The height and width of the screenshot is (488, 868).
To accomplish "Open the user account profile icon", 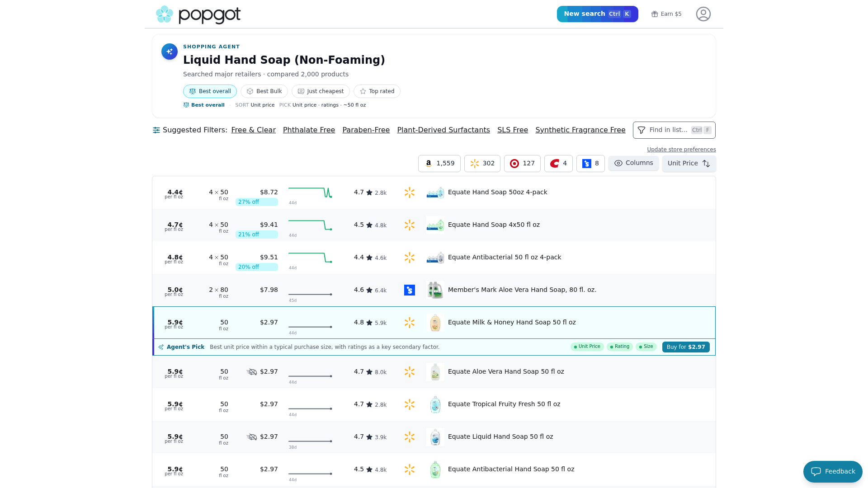I will (x=703, y=14).
